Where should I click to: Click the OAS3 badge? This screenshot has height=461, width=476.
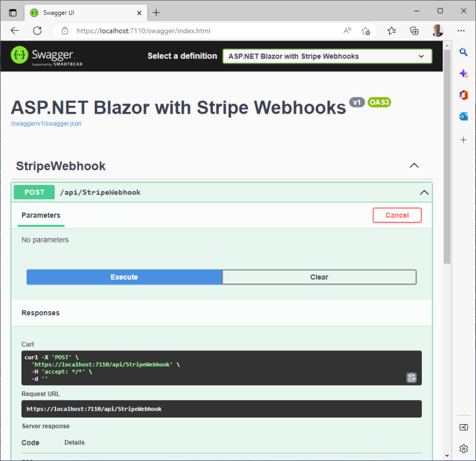(379, 102)
